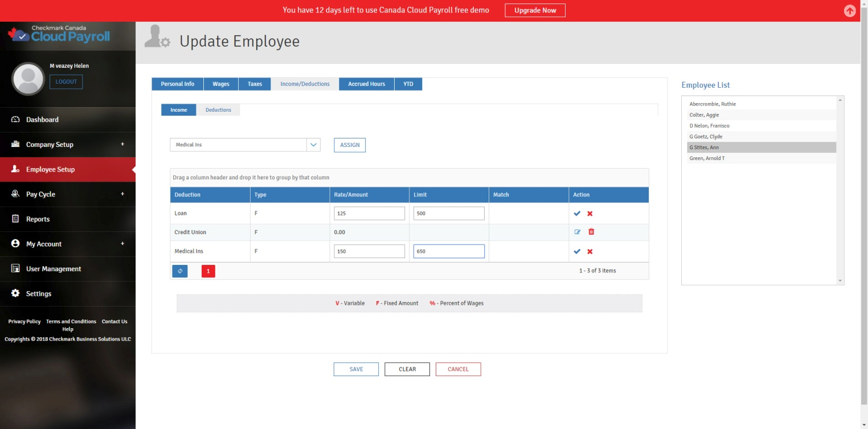Screen dimensions: 868x429
Task: Click the Save button
Action: pos(356,369)
